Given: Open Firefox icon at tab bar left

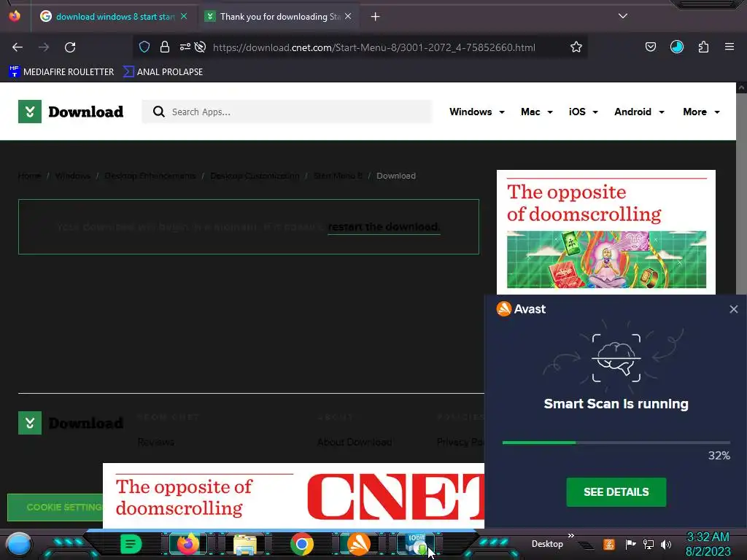Looking at the screenshot, I should tap(15, 16).
